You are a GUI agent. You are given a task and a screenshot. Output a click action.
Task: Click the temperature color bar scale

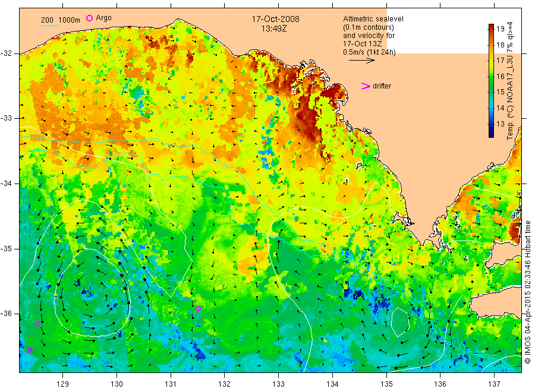point(492,80)
